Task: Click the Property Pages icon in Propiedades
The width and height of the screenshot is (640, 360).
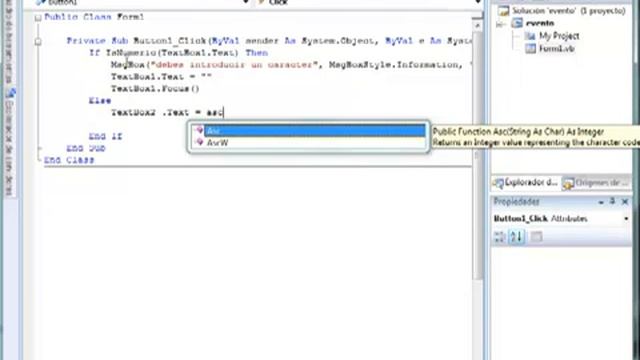Action: [x=537, y=237]
